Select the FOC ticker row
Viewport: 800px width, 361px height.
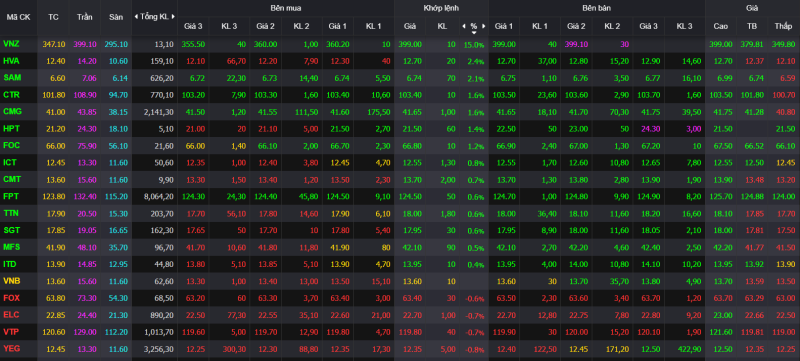[400, 145]
